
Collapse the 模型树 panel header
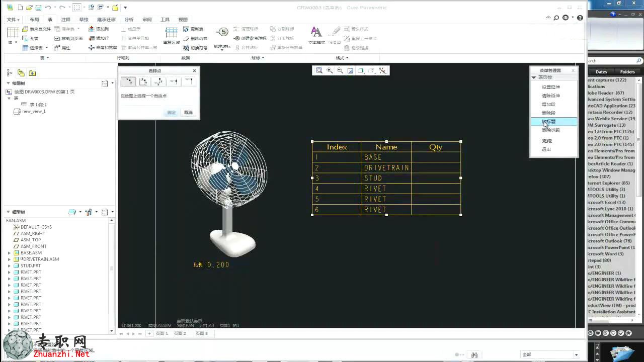pyautogui.click(x=9, y=212)
